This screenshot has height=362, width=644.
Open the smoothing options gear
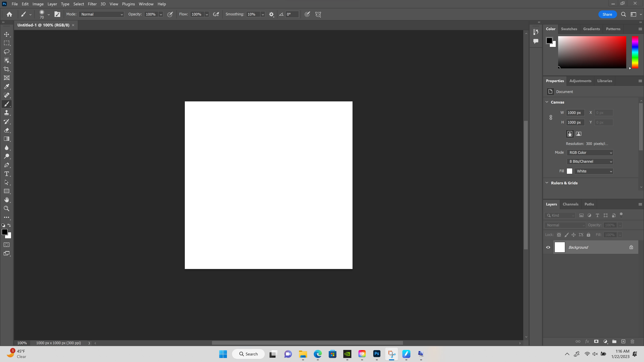click(271, 14)
